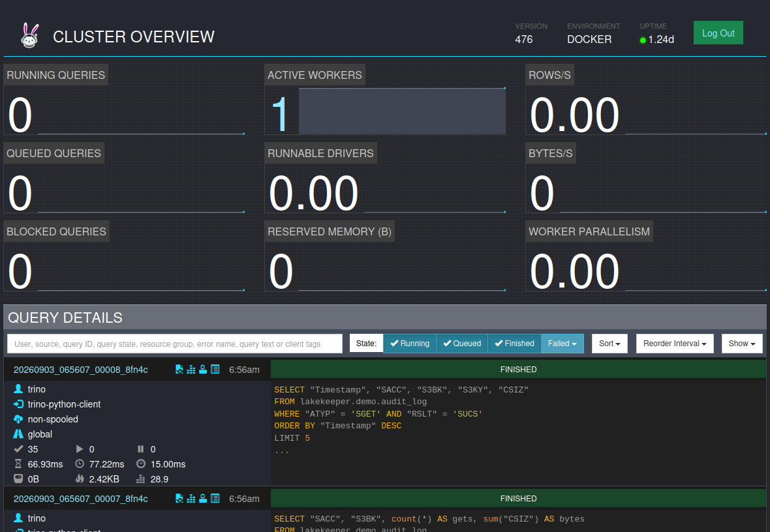Click the SQL line FROM lakekeeper.demo.audit_log in query 00008
770x532 pixels.
click(x=350, y=402)
